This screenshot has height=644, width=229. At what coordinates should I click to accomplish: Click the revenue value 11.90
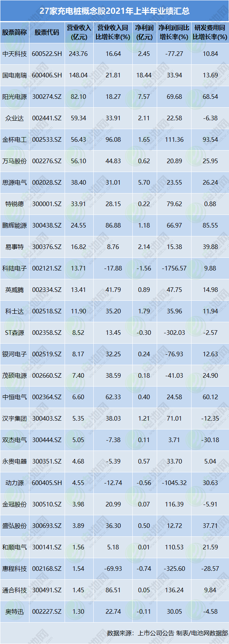click(78, 311)
